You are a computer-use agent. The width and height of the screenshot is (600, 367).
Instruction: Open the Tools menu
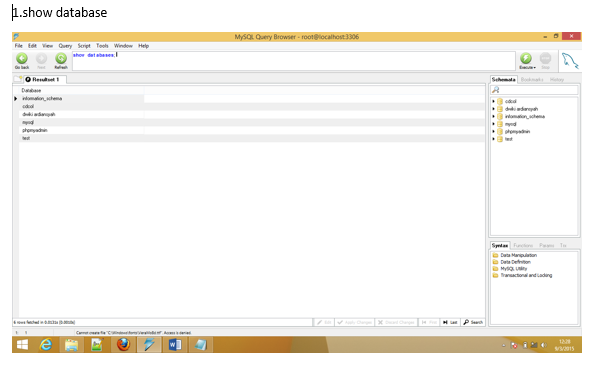pyautogui.click(x=102, y=46)
